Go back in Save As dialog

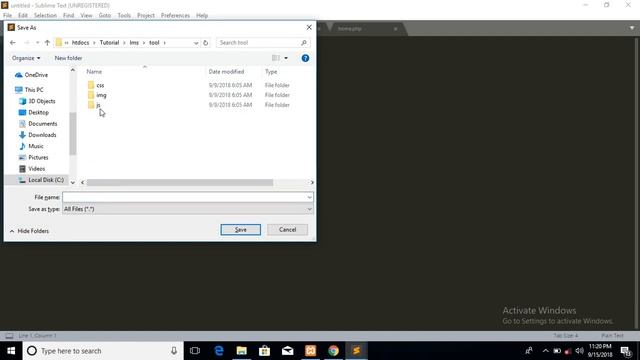(x=13, y=42)
